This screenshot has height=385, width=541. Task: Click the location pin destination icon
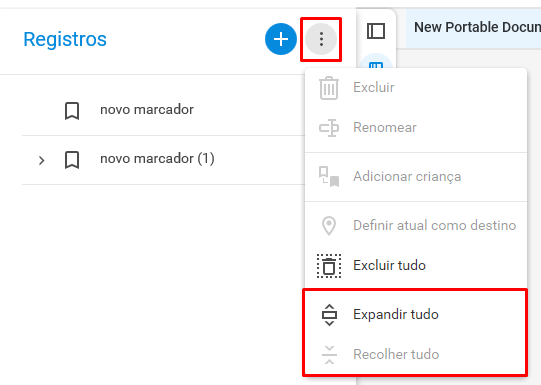[x=329, y=226]
